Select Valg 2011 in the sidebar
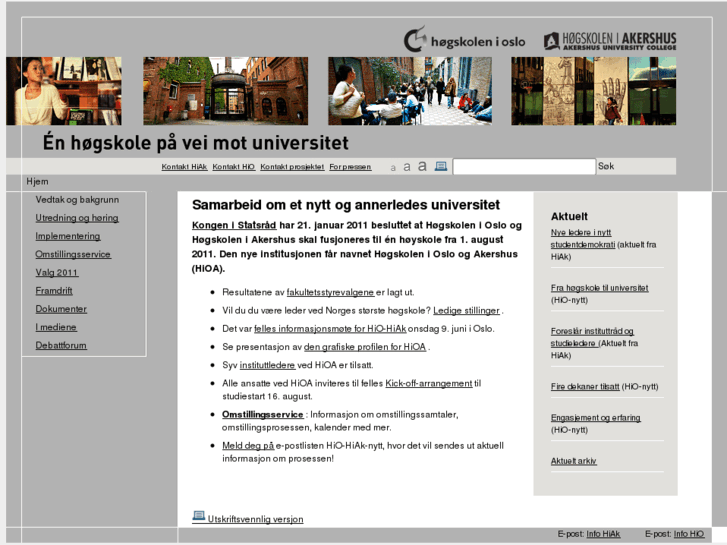 click(x=57, y=272)
